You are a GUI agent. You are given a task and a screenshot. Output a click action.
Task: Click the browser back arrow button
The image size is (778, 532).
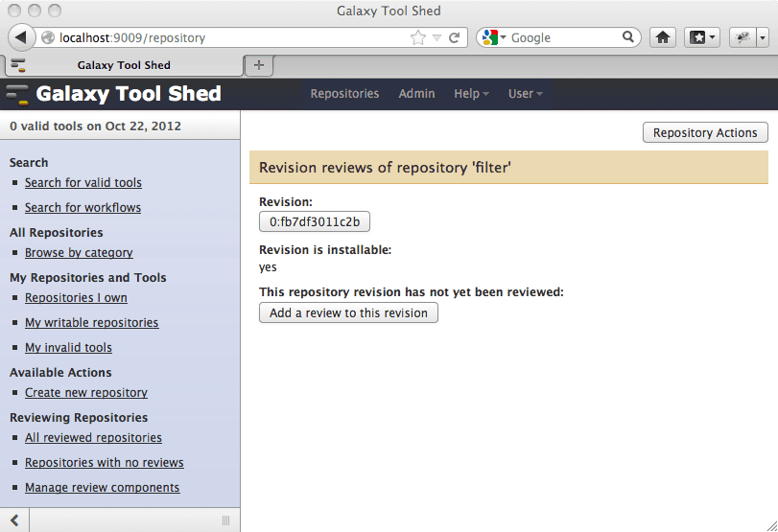(21, 37)
